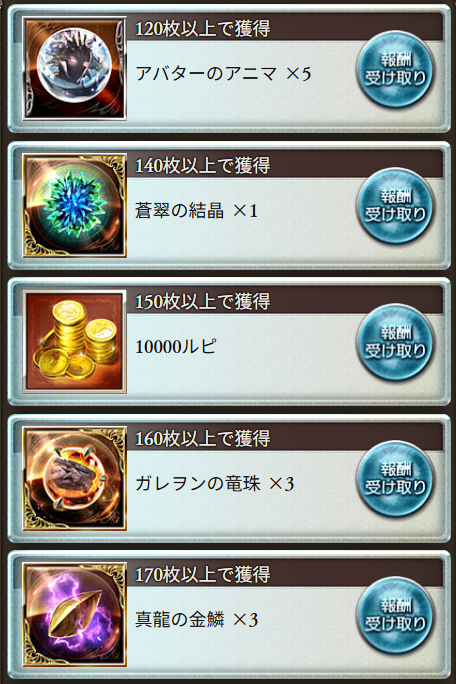Viewport: 456px width, 684px height.
Task: Tap the 真龍の金鱗 golden scale icon
Action: (75, 615)
